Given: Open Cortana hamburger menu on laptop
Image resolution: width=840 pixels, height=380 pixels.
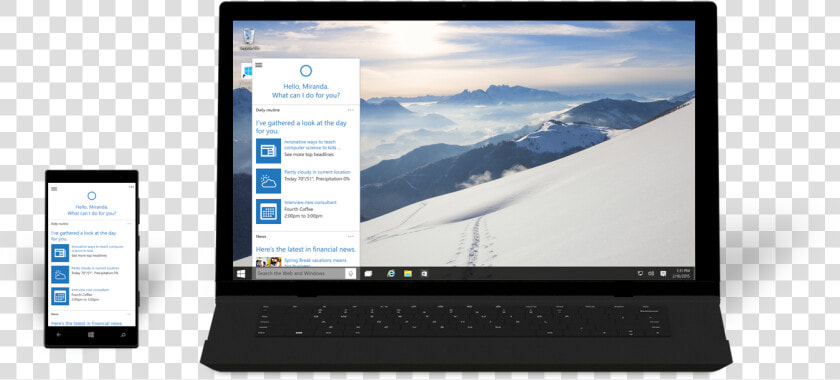Looking at the screenshot, I should click(x=259, y=65).
